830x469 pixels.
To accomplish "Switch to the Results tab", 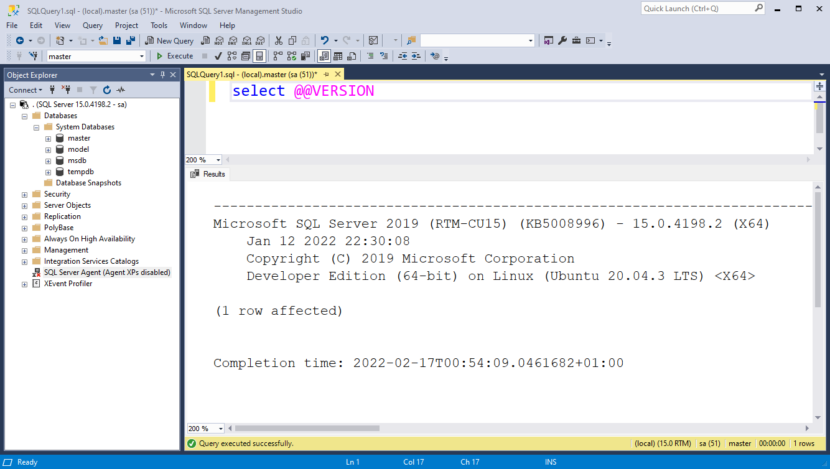I will [208, 174].
